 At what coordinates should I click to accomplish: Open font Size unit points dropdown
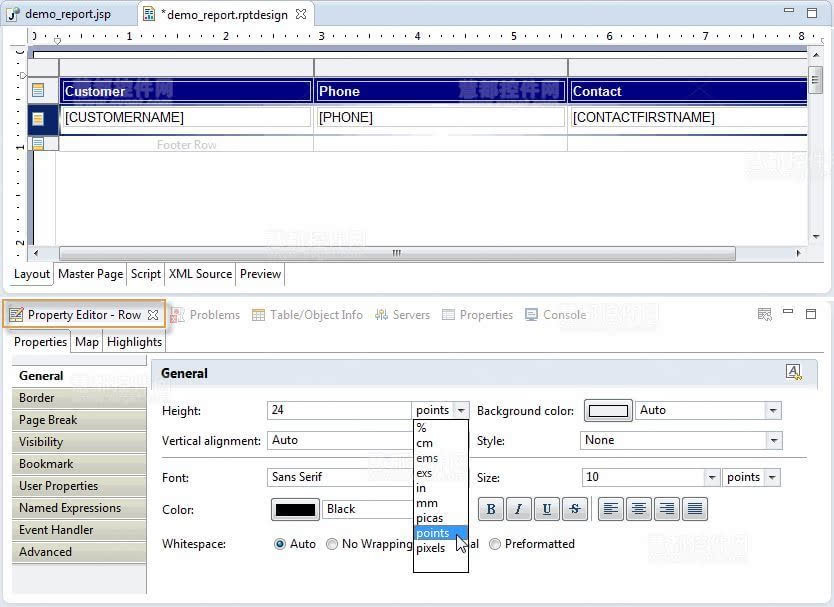[772, 477]
